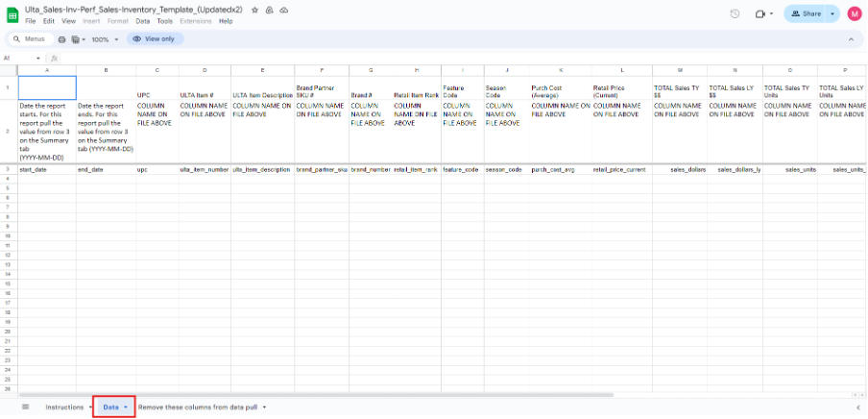This screenshot has height=419, width=868.
Task: Click the move-to-folder icon beside title
Action: coord(269,9)
